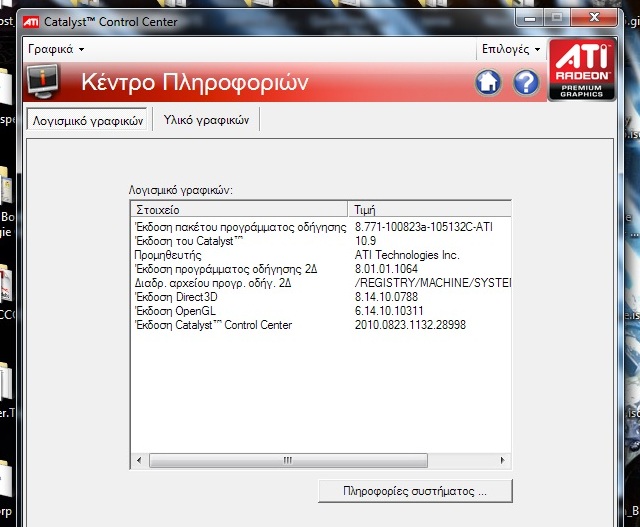This screenshot has width=640, height=527.
Task: Select the Διαδρ. αρχείου προγρ. οδήγ. 2Δ row
Action: [321, 283]
